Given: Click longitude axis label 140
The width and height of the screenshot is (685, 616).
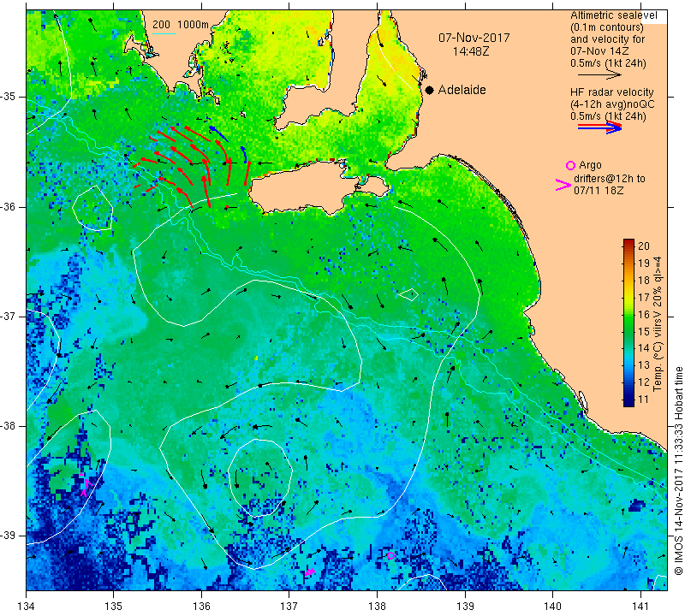Looking at the screenshot, I should tap(552, 607).
